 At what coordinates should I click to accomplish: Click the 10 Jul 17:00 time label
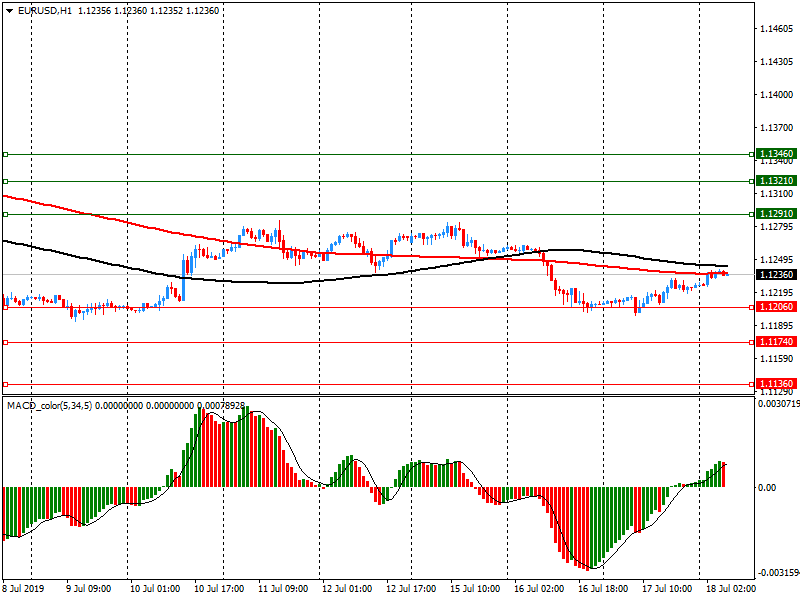click(219, 588)
